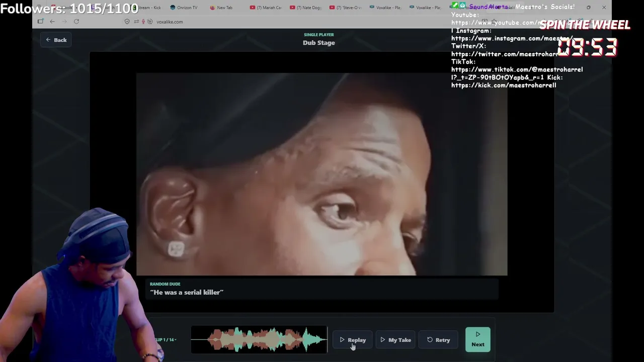Screen dimensions: 644x362
Task: Open the microphone permission icon in address bar
Action: tap(143, 22)
